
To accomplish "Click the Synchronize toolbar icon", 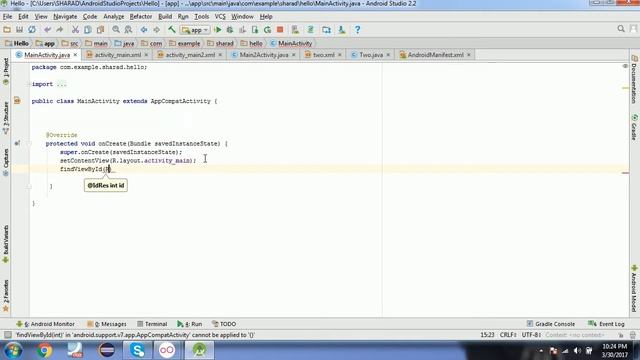I will [32, 30].
